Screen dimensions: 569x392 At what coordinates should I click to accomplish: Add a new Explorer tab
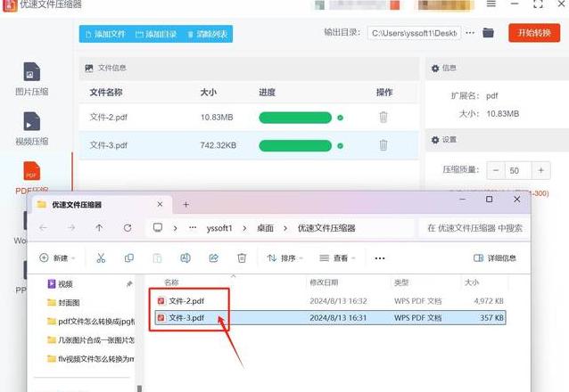(186, 205)
